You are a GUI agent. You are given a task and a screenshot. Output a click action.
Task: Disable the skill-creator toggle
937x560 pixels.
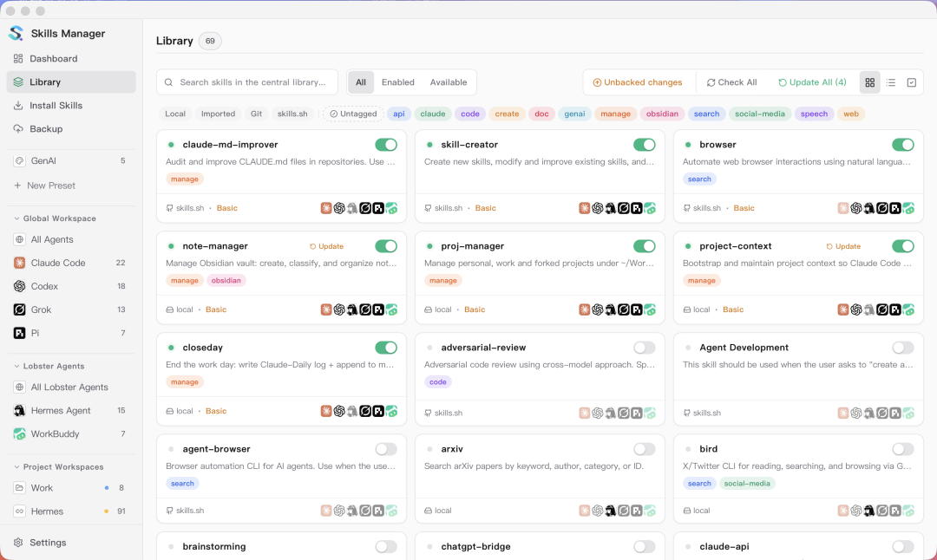coord(644,145)
